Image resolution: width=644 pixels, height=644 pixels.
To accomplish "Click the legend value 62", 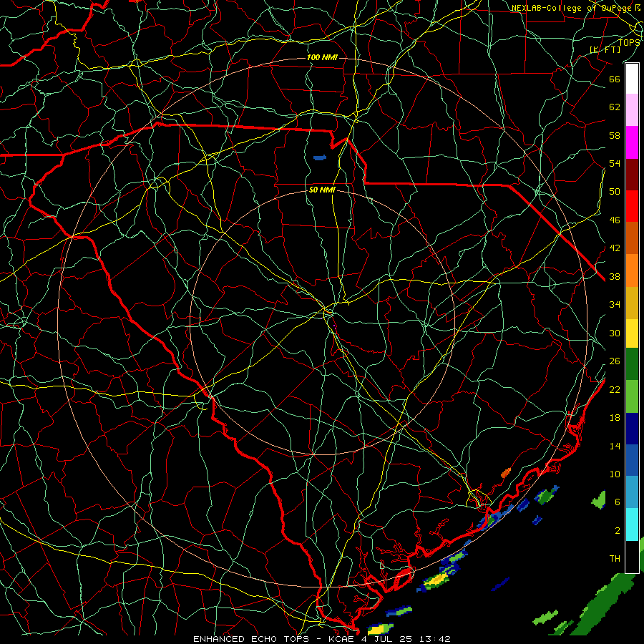I will [615, 107].
